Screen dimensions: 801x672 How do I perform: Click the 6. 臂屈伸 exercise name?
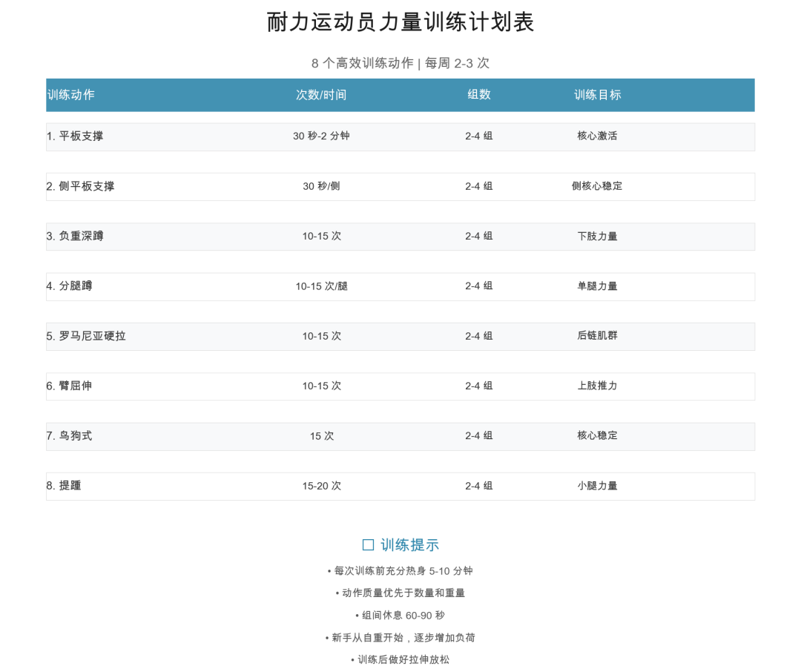(x=70, y=386)
